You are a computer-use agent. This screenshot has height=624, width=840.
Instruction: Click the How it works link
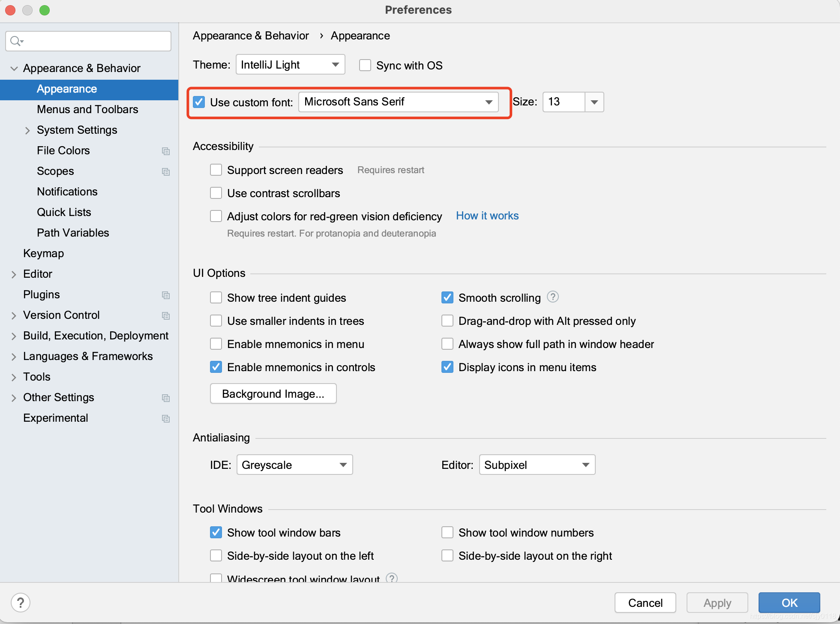(x=487, y=216)
